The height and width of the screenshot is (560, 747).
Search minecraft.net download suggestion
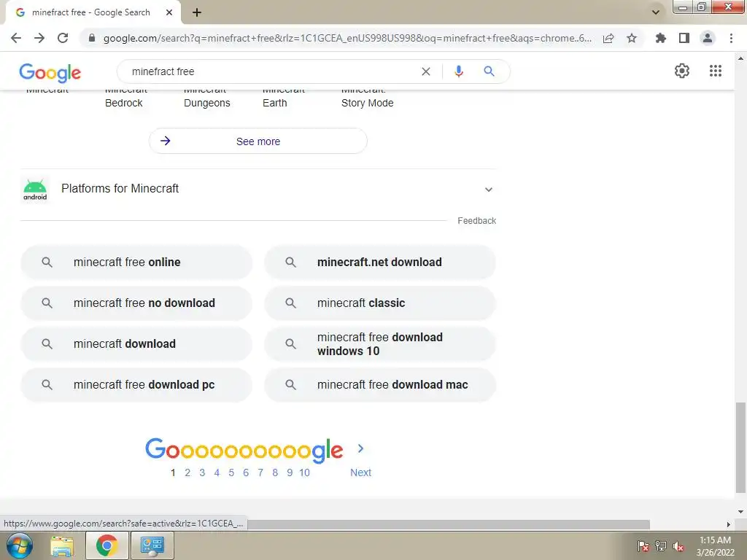380,262
